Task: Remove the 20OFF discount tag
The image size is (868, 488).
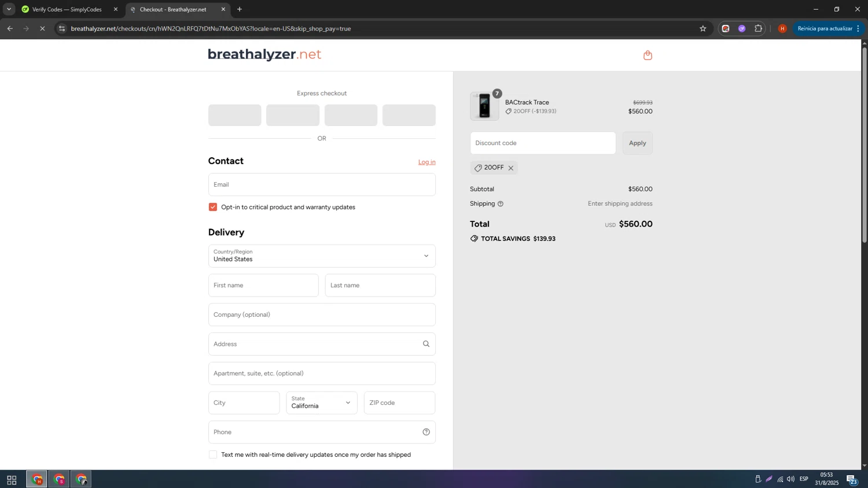Action: click(x=510, y=168)
